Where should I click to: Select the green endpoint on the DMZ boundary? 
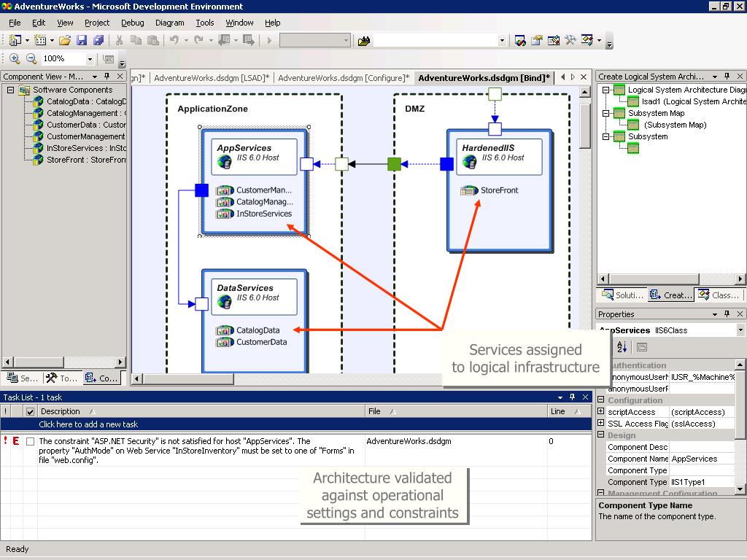pyautogui.click(x=395, y=164)
